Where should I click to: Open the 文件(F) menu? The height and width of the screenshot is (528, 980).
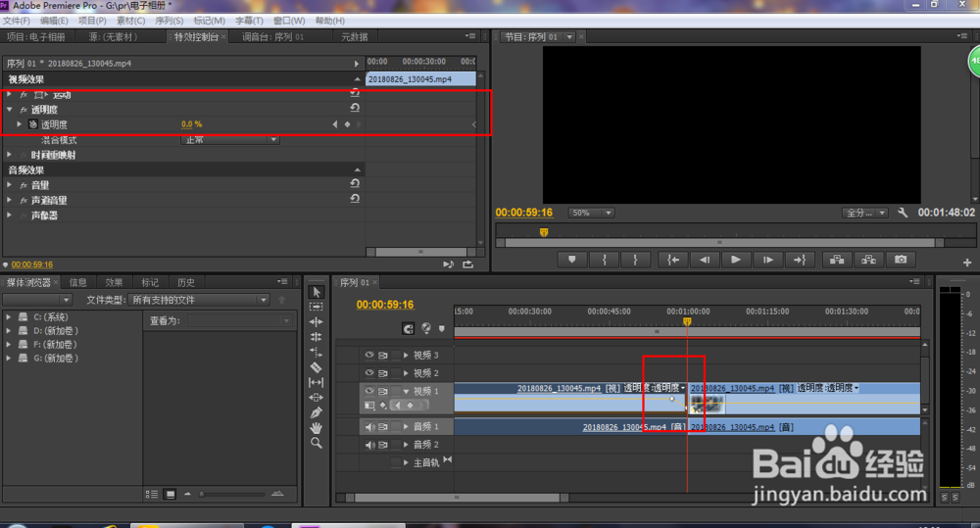pos(17,21)
